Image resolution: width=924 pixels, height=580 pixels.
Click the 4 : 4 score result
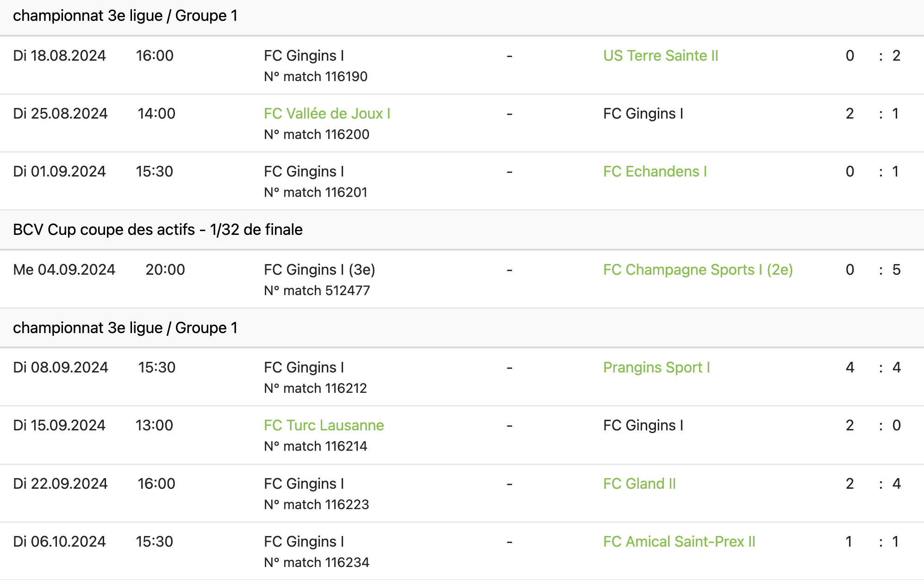pos(873,367)
